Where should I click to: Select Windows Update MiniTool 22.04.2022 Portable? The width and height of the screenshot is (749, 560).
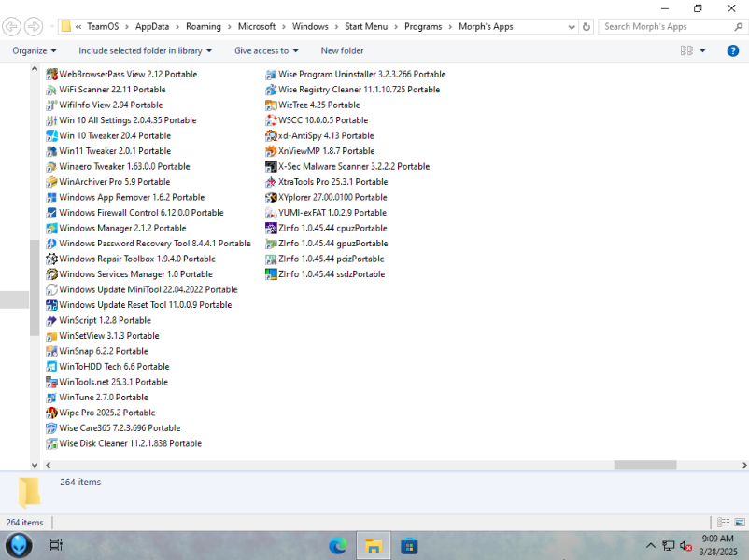[141, 289]
